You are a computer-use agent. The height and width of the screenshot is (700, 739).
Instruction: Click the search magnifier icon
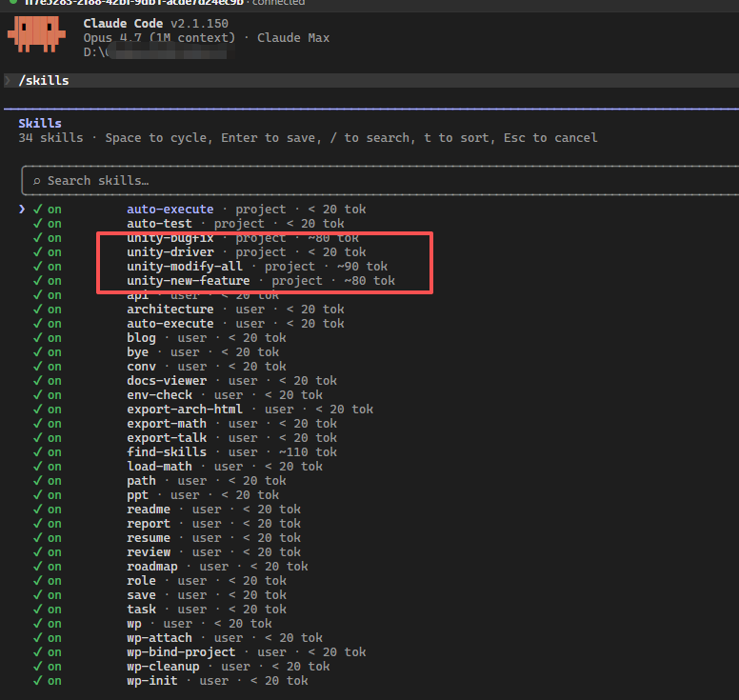point(37,181)
